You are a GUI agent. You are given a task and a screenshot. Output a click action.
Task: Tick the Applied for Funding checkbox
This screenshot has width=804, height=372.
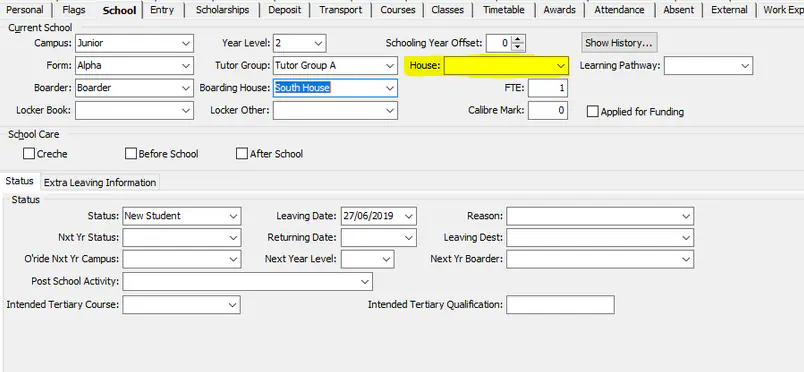tap(592, 111)
